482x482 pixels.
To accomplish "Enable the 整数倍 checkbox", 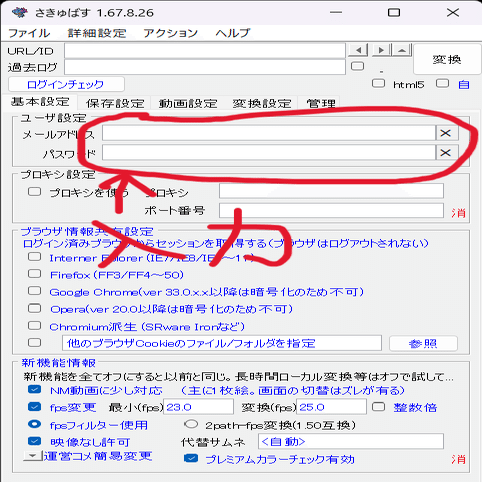I will coord(378,407).
